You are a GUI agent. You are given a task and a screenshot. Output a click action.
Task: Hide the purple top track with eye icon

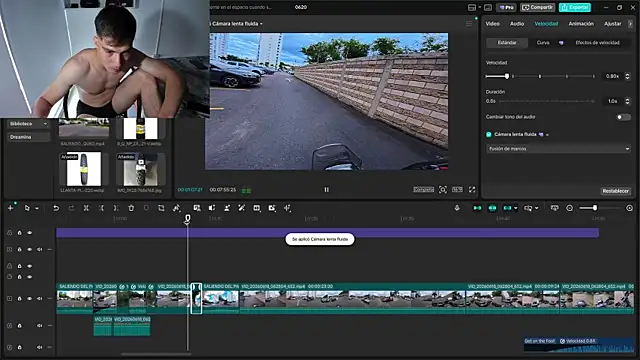29,233
